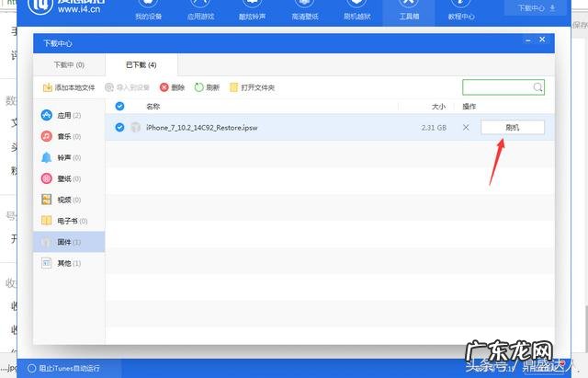
Task: Click 导入到设备 toolbar button
Action: [127, 87]
